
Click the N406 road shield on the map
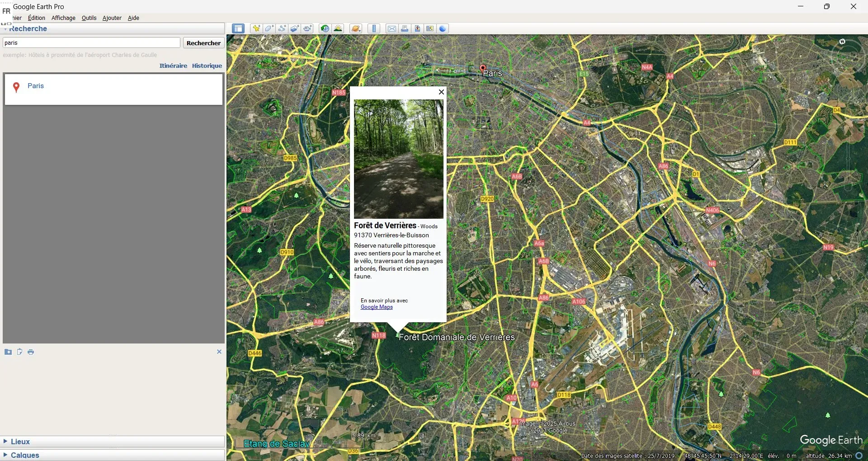point(712,210)
